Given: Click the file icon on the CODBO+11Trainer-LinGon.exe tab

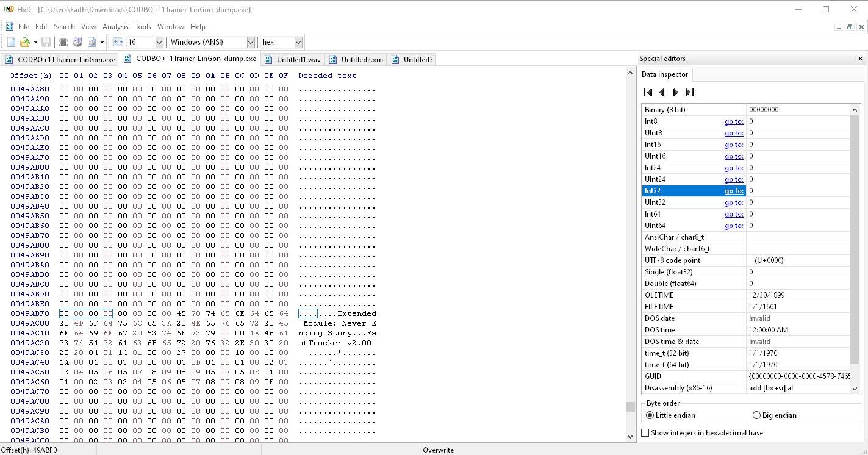Looking at the screenshot, I should pyautogui.click(x=10, y=60).
